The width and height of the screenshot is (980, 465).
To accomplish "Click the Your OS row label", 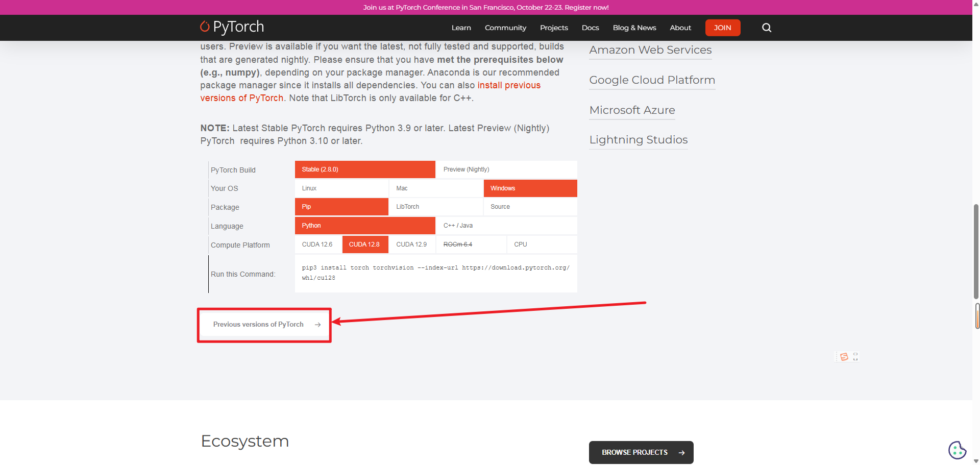I will point(225,188).
